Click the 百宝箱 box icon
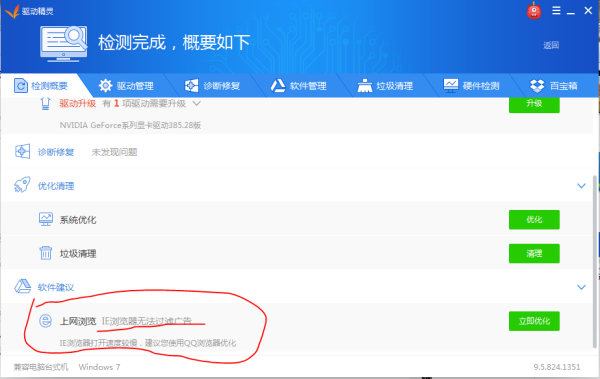This screenshot has width=600, height=379. 537,86
